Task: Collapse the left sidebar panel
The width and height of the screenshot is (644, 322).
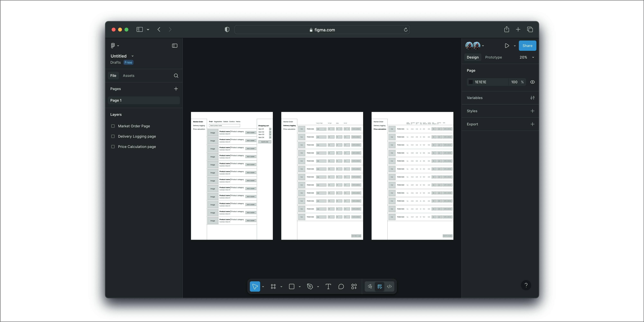Action: [175, 46]
